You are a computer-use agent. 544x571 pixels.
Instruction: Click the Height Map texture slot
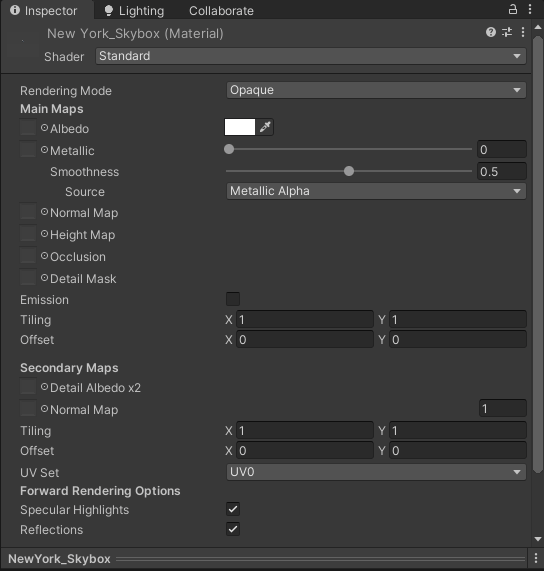pyautogui.click(x=28, y=233)
